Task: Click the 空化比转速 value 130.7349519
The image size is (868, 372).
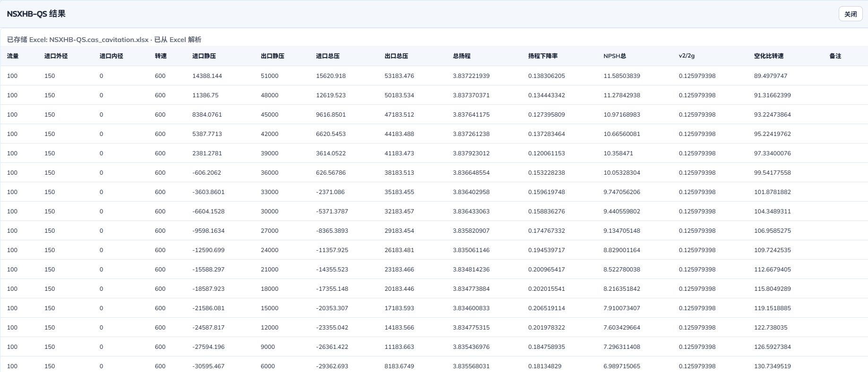Action: [x=773, y=366]
